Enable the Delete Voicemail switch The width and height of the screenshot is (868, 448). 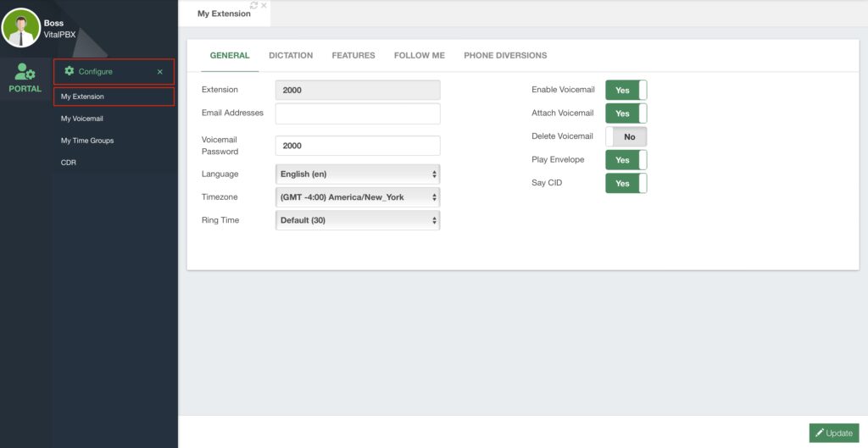point(626,136)
